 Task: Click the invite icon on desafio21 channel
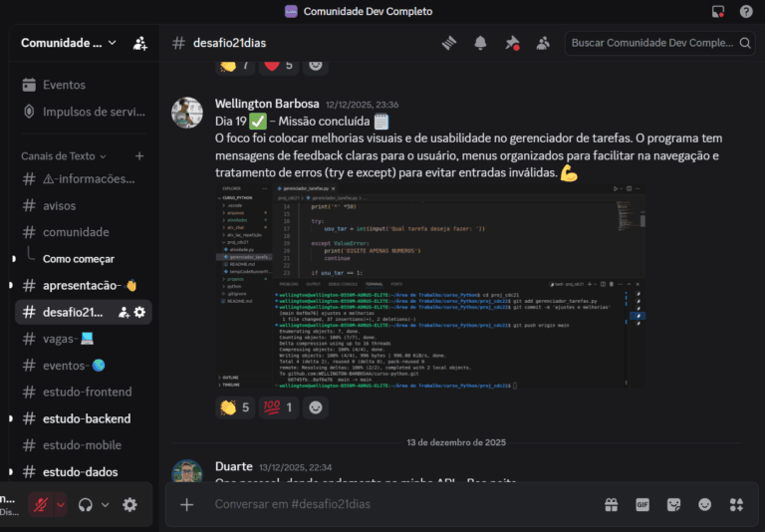[x=124, y=313]
